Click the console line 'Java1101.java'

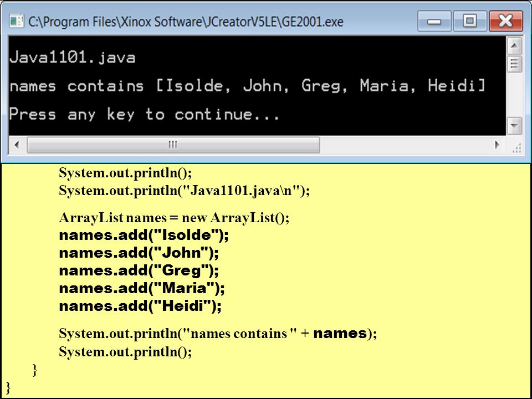tap(73, 57)
